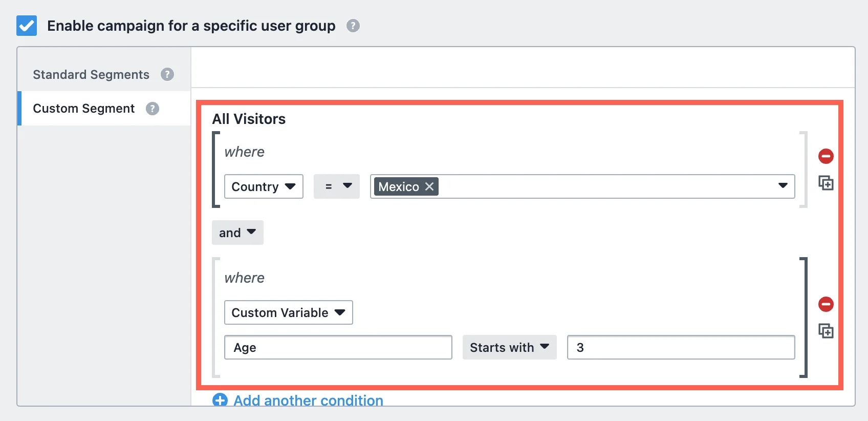Open help for Enable campaign user group
The height and width of the screenshot is (421, 868).
[x=353, y=26]
